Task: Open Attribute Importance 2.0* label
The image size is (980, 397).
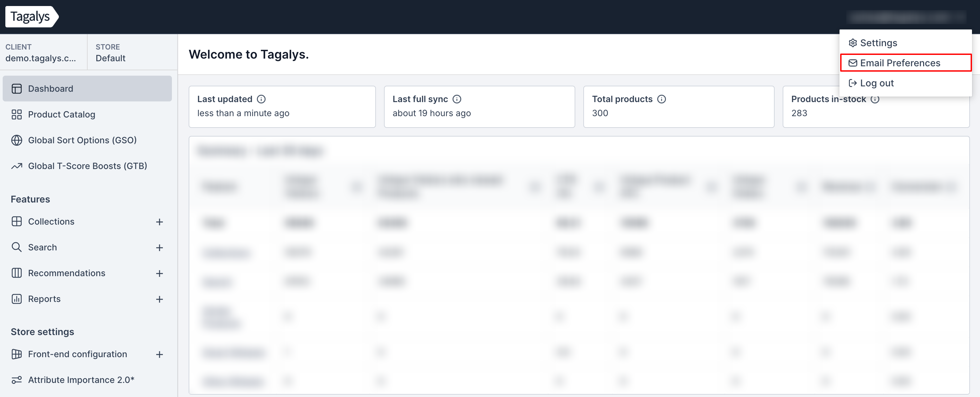Action: point(81,380)
